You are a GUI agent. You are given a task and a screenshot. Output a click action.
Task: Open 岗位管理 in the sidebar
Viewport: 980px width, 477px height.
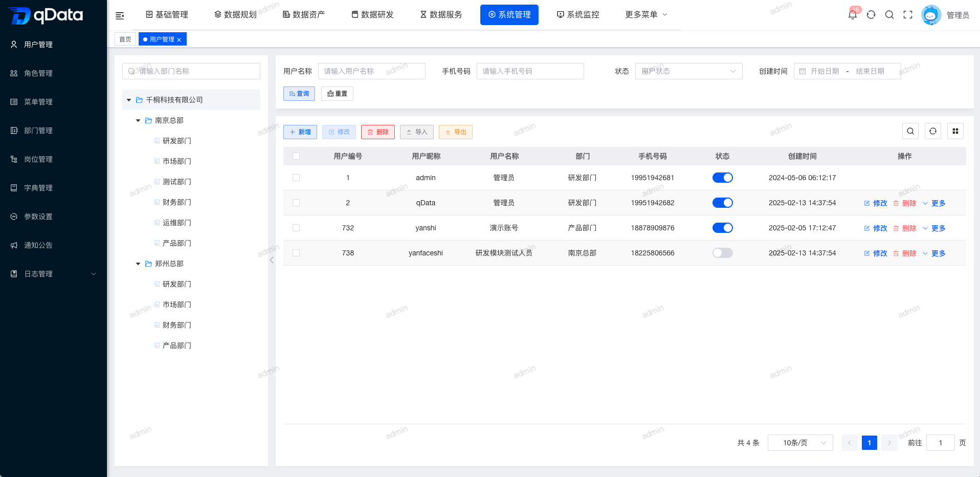coord(53,159)
